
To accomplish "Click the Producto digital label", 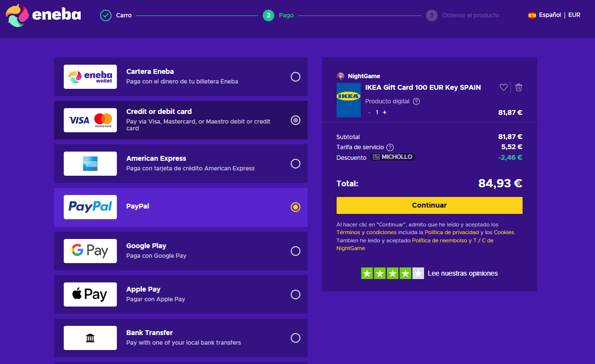I will coord(387,101).
